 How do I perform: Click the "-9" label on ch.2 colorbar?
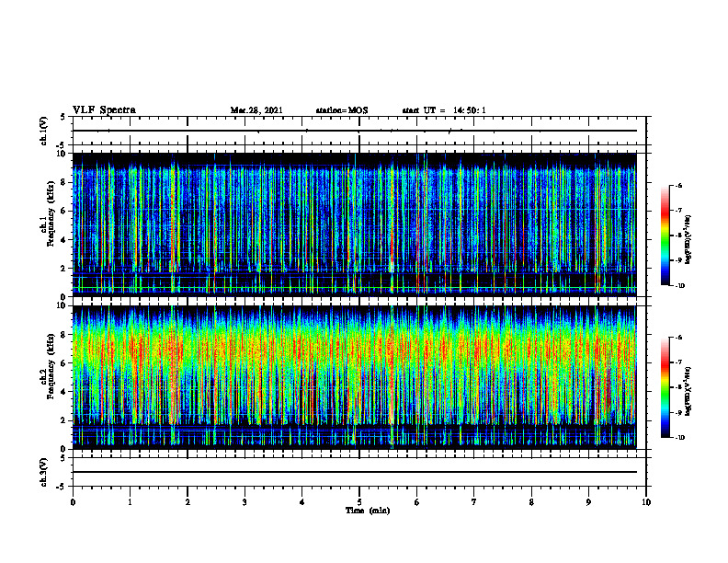(x=679, y=412)
